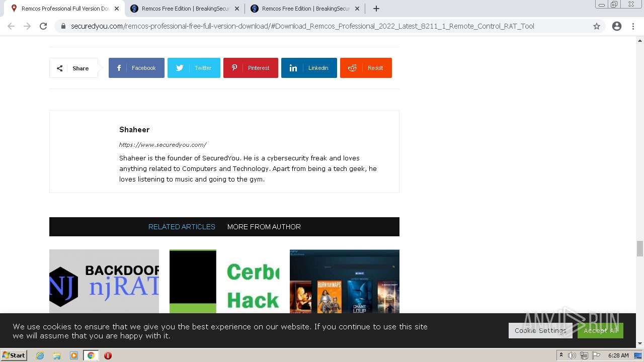This screenshot has height=362, width=644.
Task: Click the 6:28 AM clock
Action: (618, 355)
